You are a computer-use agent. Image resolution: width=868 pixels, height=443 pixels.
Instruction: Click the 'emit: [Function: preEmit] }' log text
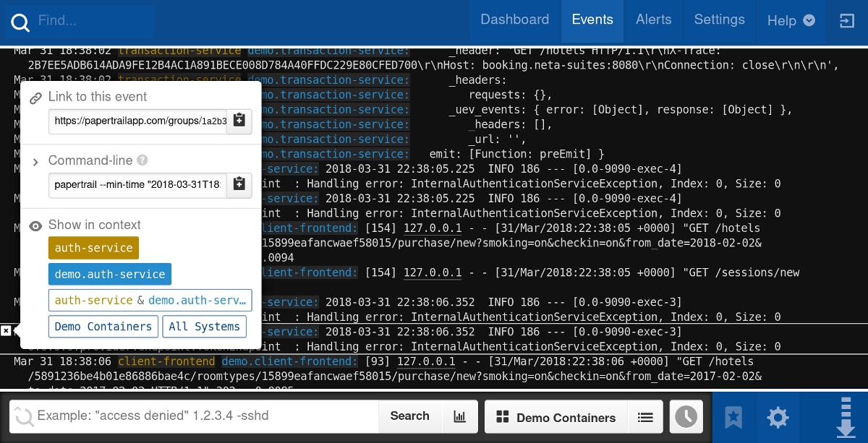[516, 154]
